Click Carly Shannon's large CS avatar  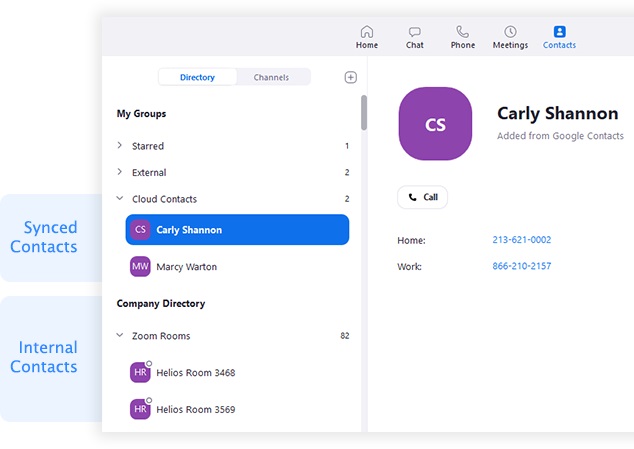(x=435, y=124)
